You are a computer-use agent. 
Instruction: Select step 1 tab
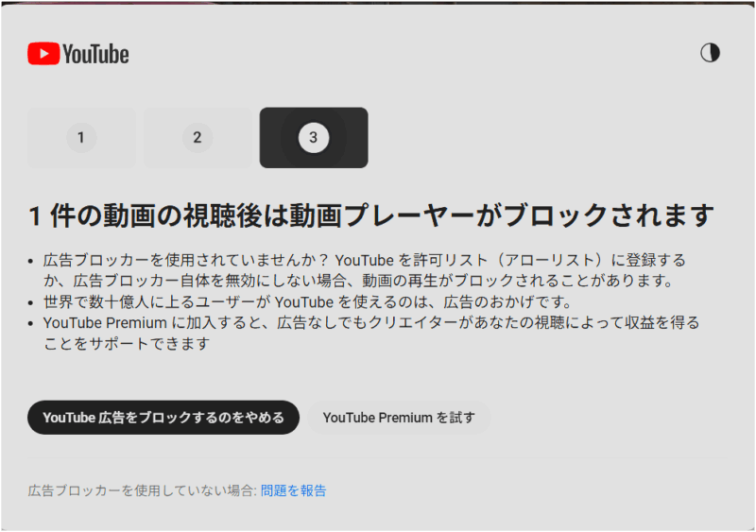coord(81,137)
